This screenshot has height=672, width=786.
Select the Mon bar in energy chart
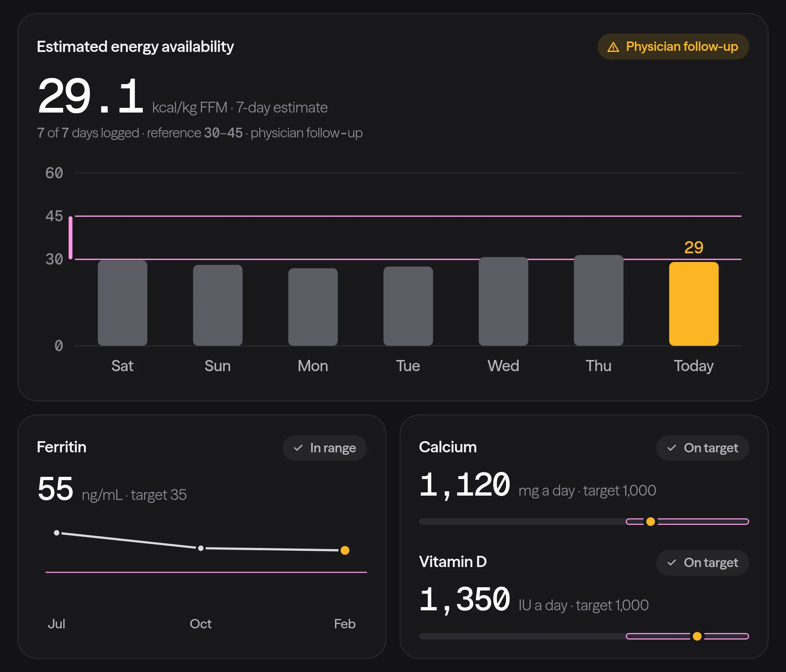(x=313, y=307)
